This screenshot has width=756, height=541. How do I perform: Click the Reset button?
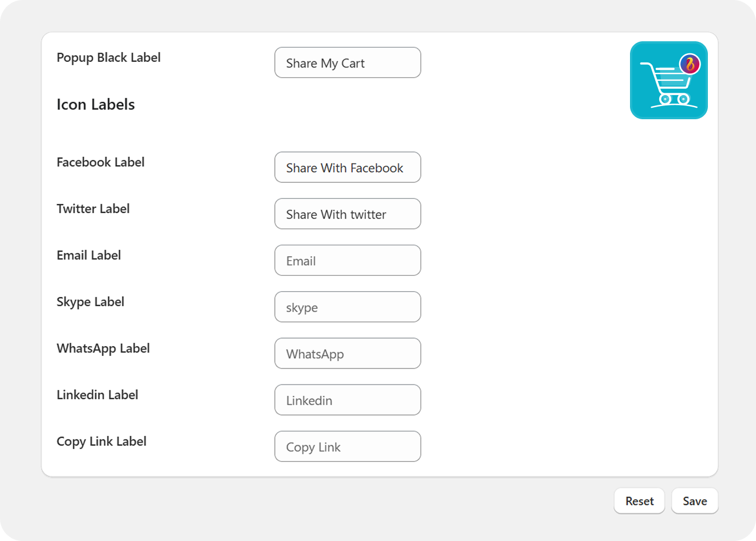(639, 500)
